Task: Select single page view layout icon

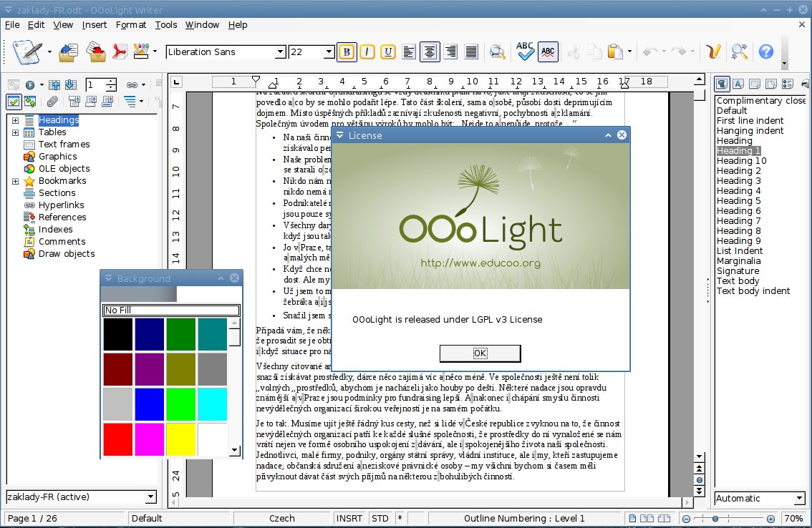Action: [632, 518]
